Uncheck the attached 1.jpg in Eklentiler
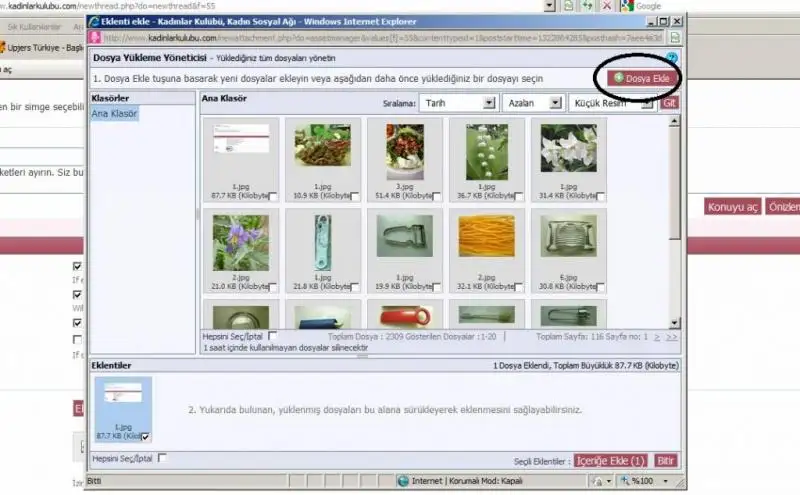This screenshot has width=800, height=495. [146, 437]
